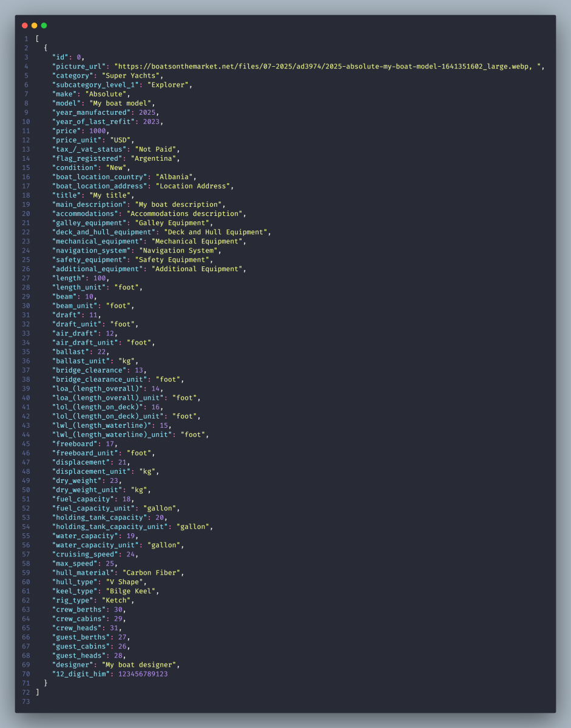The height and width of the screenshot is (728, 571).
Task: Click the "Navigation System" value
Action: (178, 251)
